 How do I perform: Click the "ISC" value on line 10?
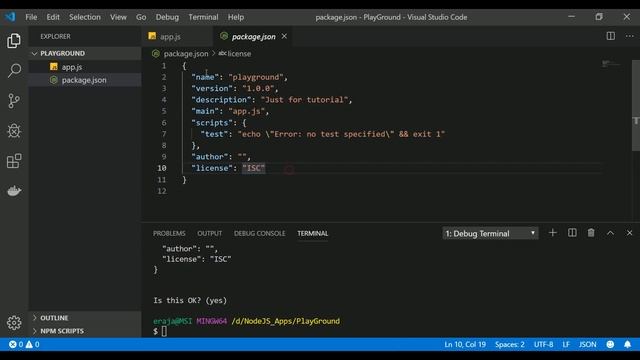click(x=253, y=168)
